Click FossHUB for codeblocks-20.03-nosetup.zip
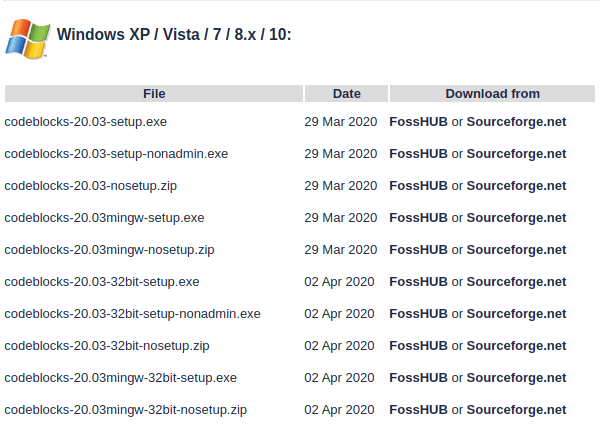The width and height of the screenshot is (600, 425). point(418,186)
